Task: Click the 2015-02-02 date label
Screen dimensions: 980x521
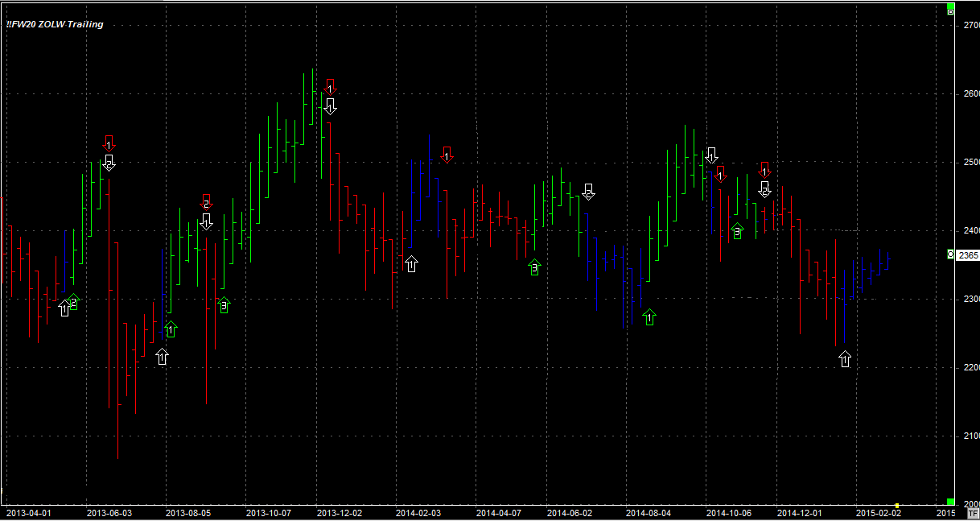Action: 877,512
